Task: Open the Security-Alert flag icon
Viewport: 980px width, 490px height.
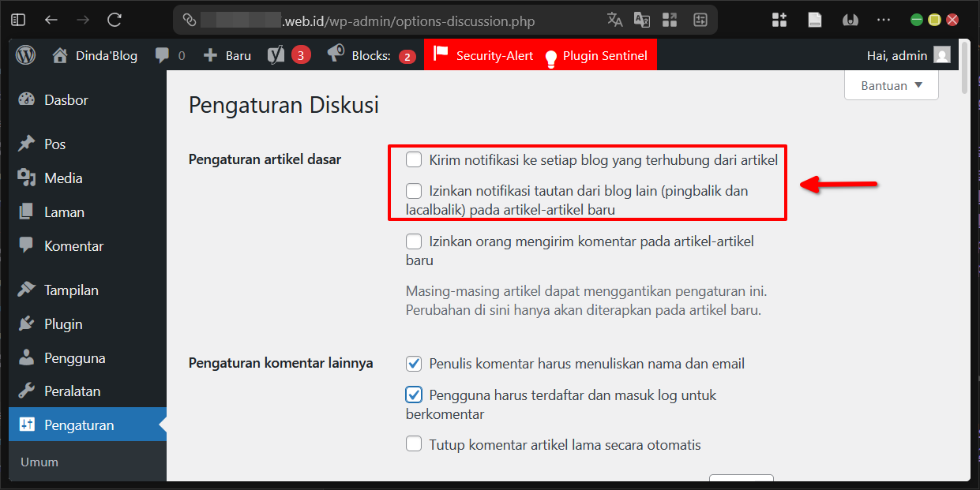Action: (x=440, y=54)
